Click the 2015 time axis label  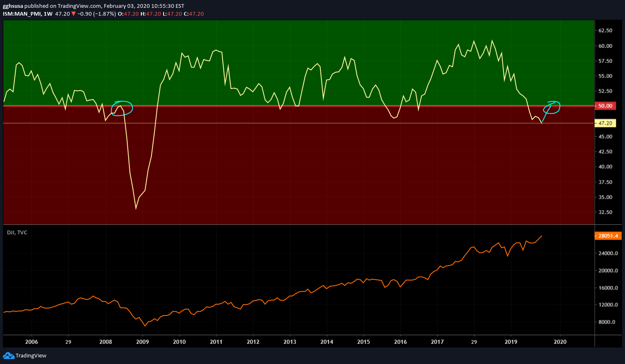tap(363, 342)
